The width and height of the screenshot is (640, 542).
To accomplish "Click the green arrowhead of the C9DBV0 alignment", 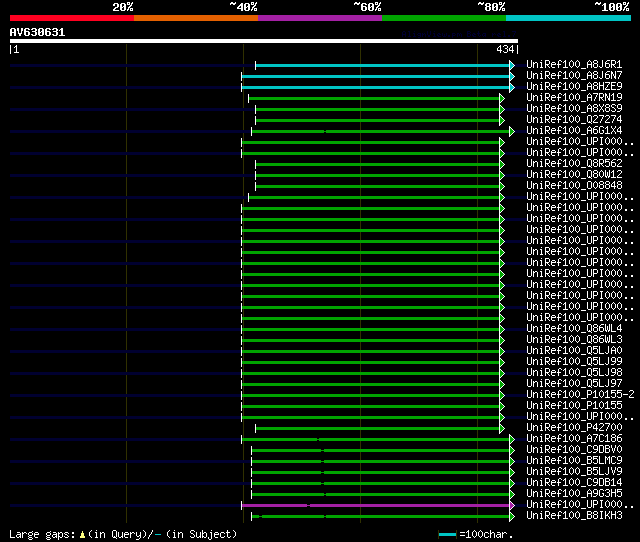I will 512,451.
